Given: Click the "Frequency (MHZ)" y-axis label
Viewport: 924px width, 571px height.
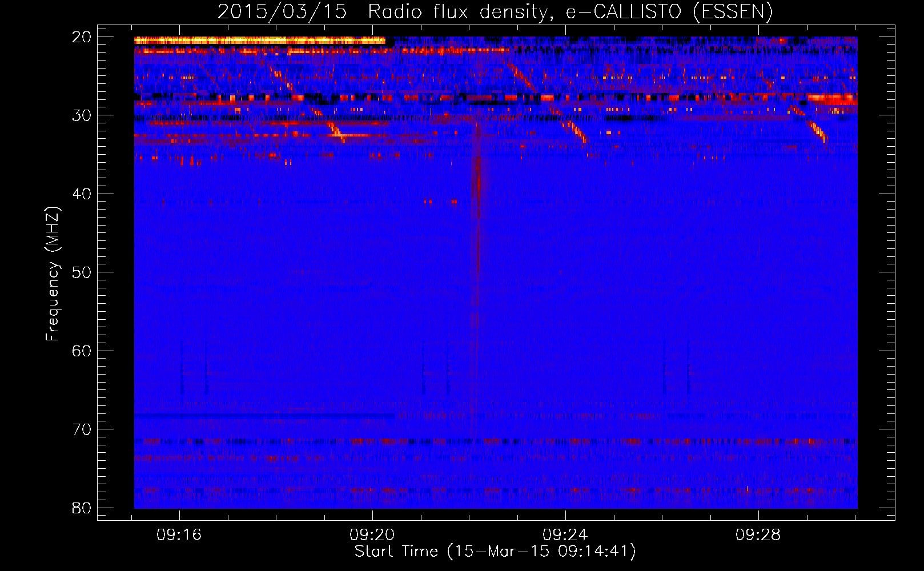Looking at the screenshot, I should coord(53,274).
